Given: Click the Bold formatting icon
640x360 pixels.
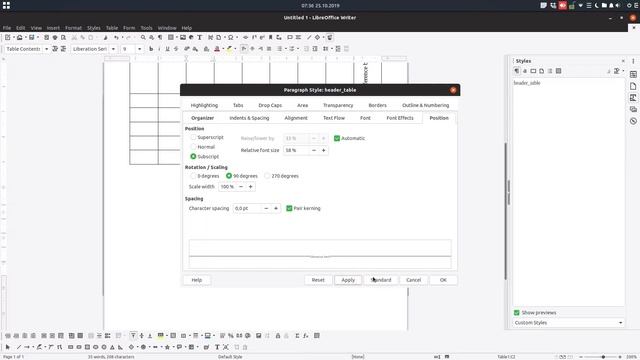Looking at the screenshot, I should (151, 49).
